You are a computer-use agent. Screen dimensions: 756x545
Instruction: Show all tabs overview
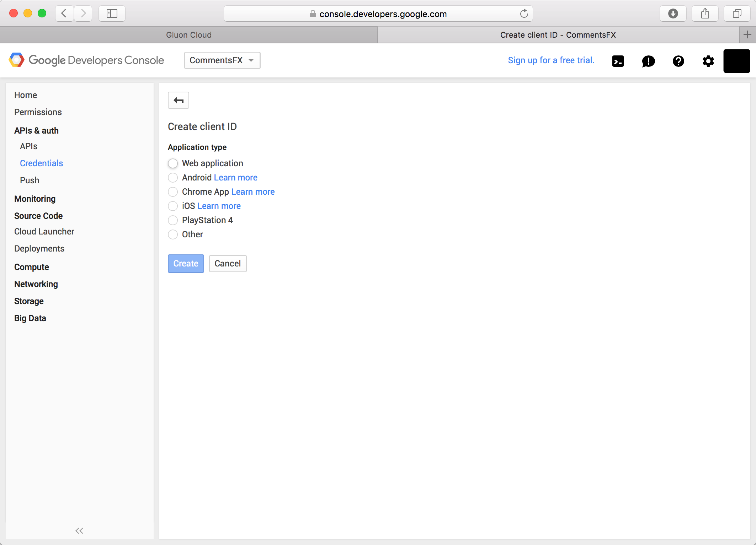(737, 14)
